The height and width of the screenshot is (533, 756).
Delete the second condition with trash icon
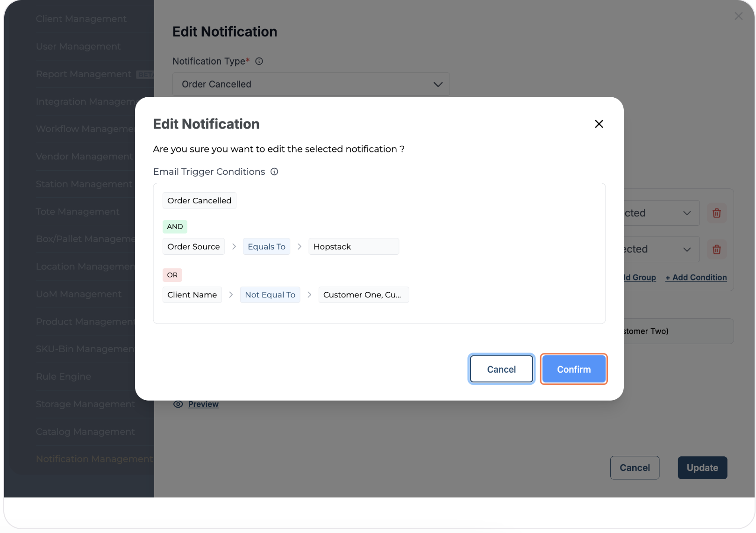pos(716,250)
